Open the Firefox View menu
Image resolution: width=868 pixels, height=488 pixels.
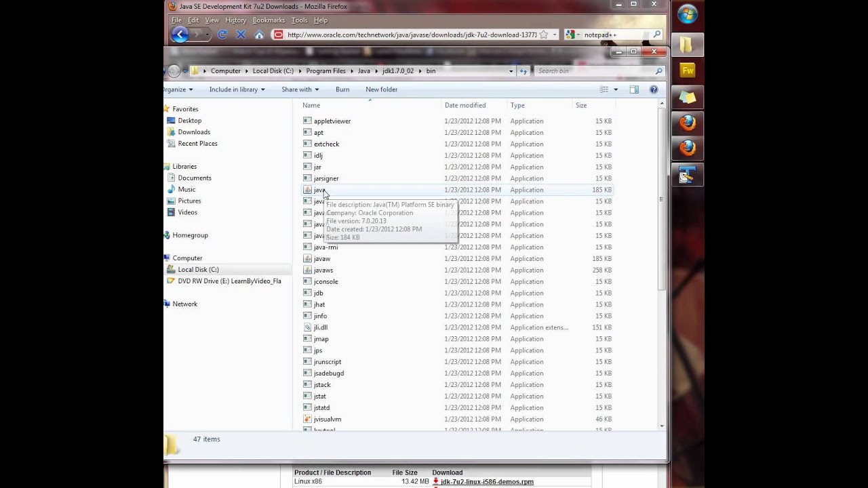[x=212, y=20]
